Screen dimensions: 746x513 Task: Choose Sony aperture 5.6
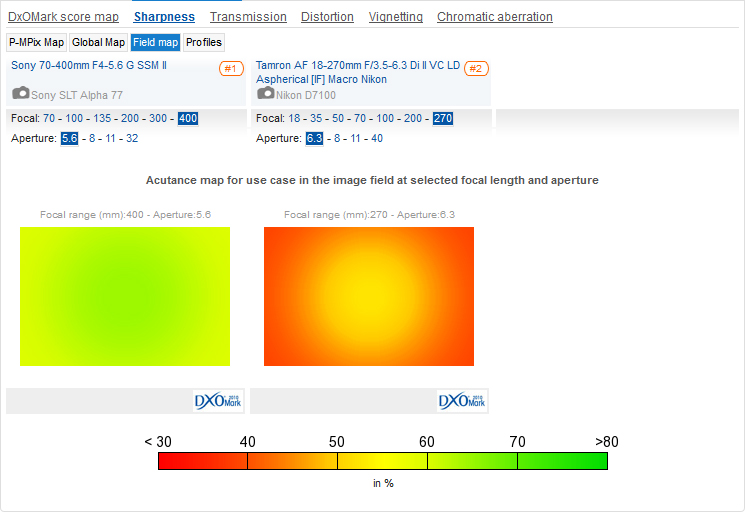click(x=69, y=138)
